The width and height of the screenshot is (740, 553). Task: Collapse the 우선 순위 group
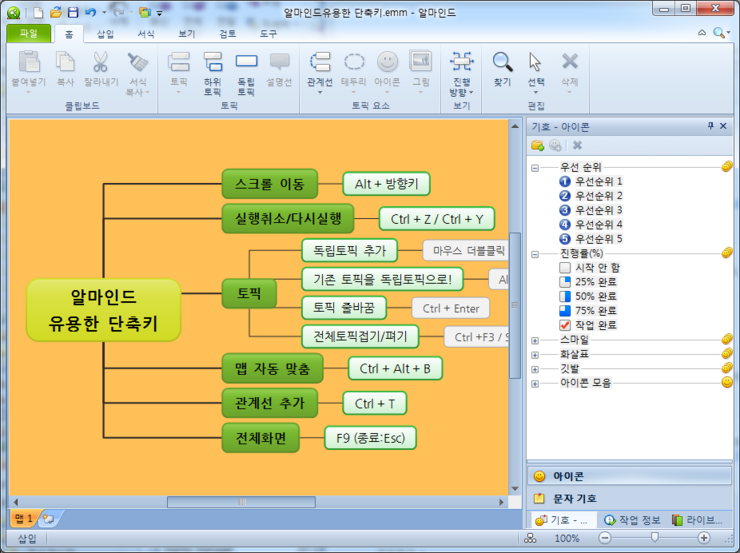click(x=535, y=168)
